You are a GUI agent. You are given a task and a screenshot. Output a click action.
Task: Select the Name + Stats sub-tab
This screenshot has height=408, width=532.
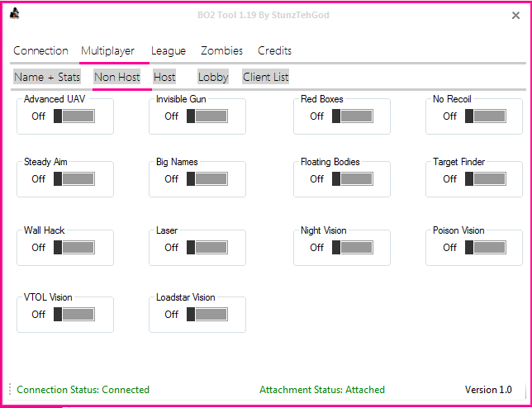tap(46, 77)
